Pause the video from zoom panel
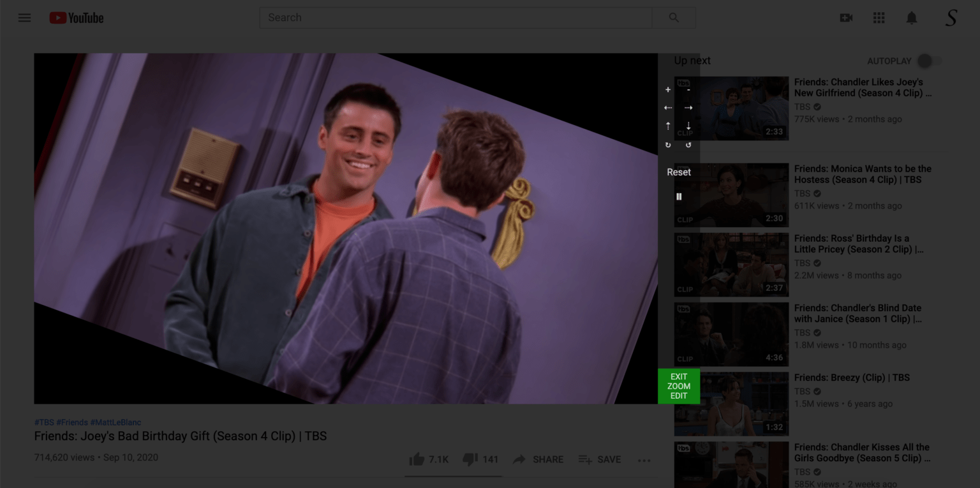 click(x=679, y=196)
